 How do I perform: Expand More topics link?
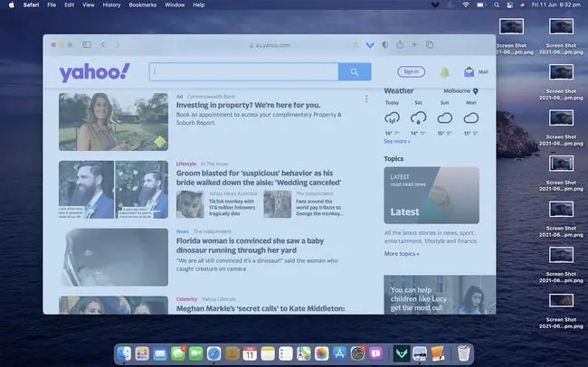pos(402,254)
